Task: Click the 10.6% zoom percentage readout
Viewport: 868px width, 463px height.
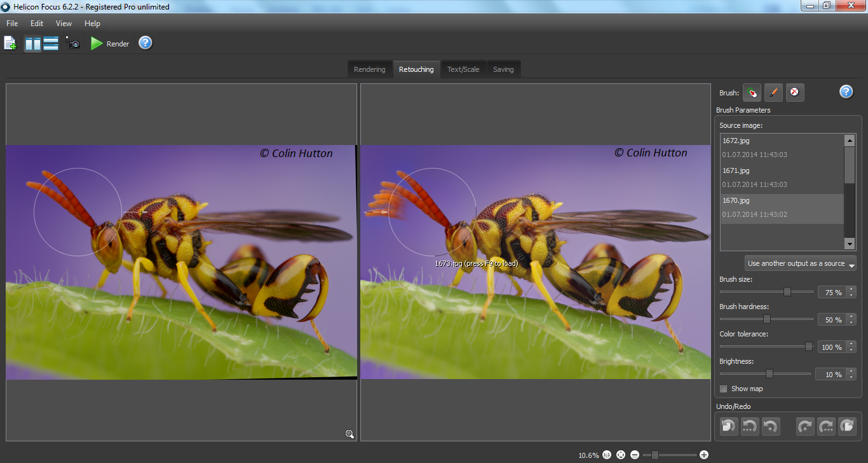Action: pos(588,455)
